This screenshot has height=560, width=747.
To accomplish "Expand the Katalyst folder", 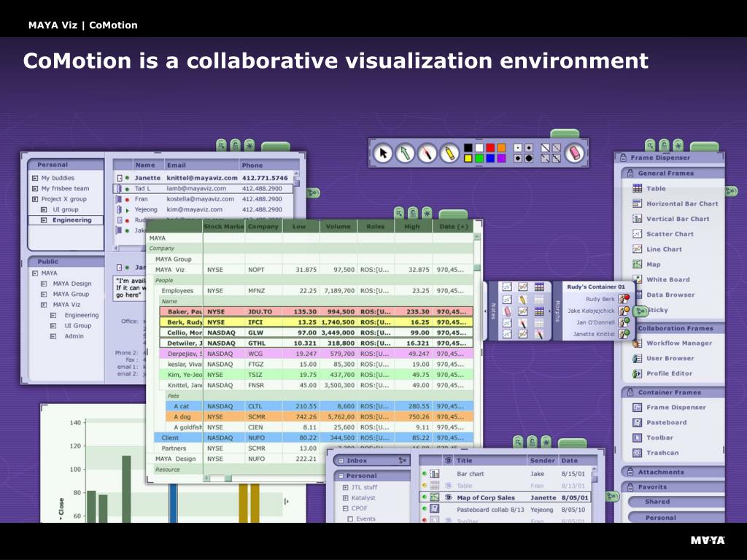I will (x=345, y=498).
